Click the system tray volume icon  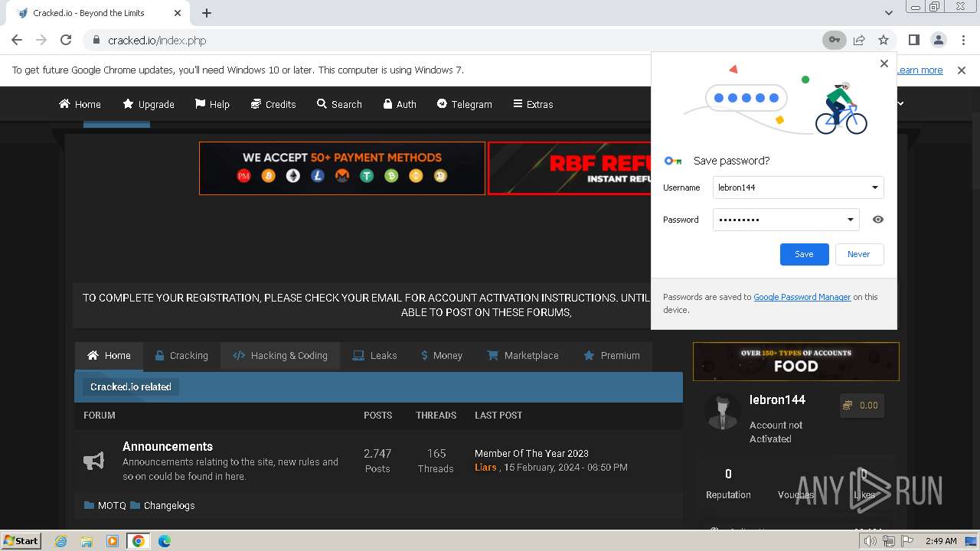tap(871, 541)
